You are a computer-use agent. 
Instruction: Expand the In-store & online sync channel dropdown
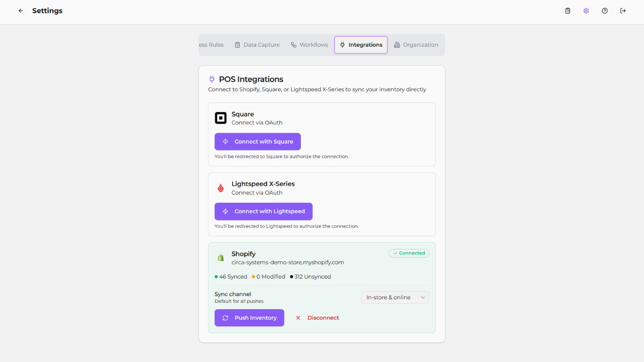(395, 297)
